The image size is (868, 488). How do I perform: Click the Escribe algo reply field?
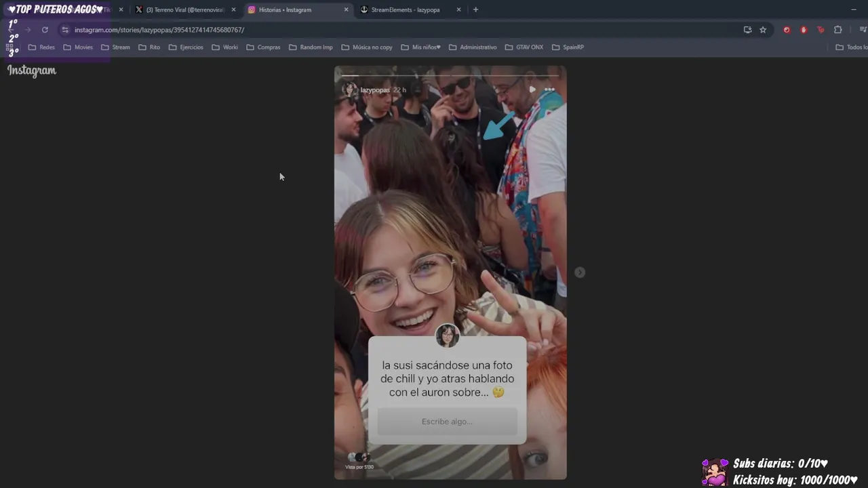pos(447,422)
